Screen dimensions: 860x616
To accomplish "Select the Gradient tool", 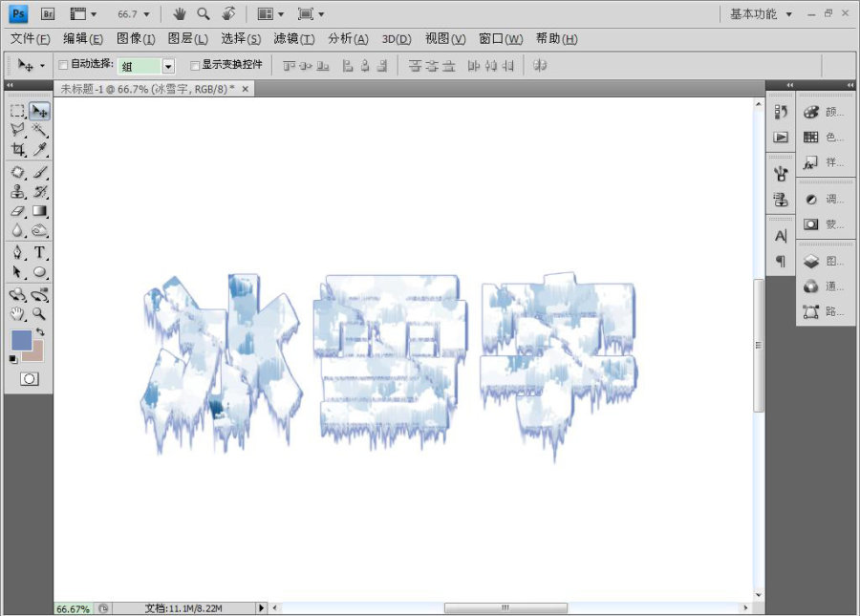I will 39,211.
